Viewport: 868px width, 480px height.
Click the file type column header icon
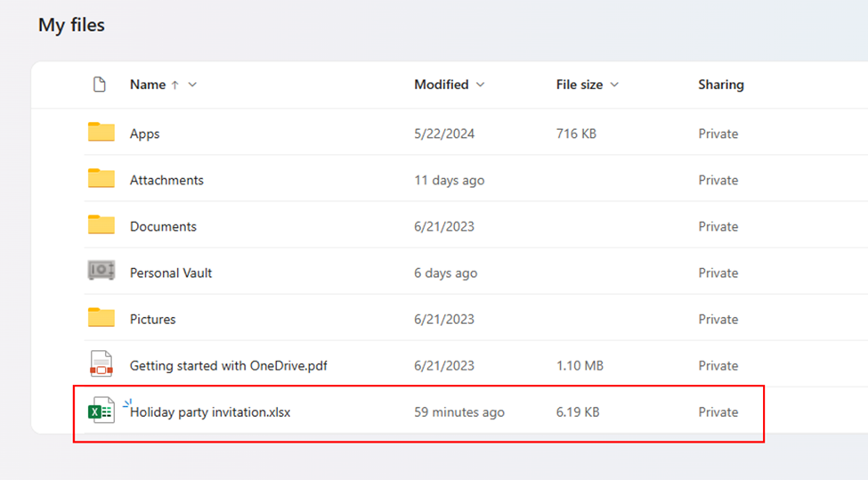click(100, 85)
